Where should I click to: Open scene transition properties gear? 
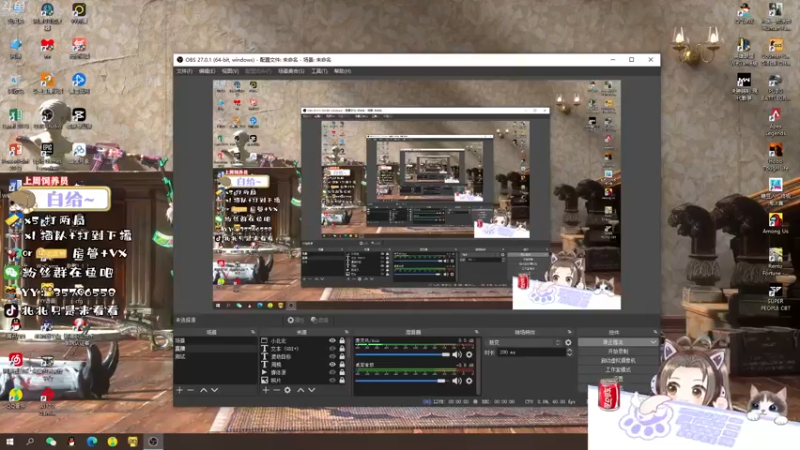click(568, 342)
